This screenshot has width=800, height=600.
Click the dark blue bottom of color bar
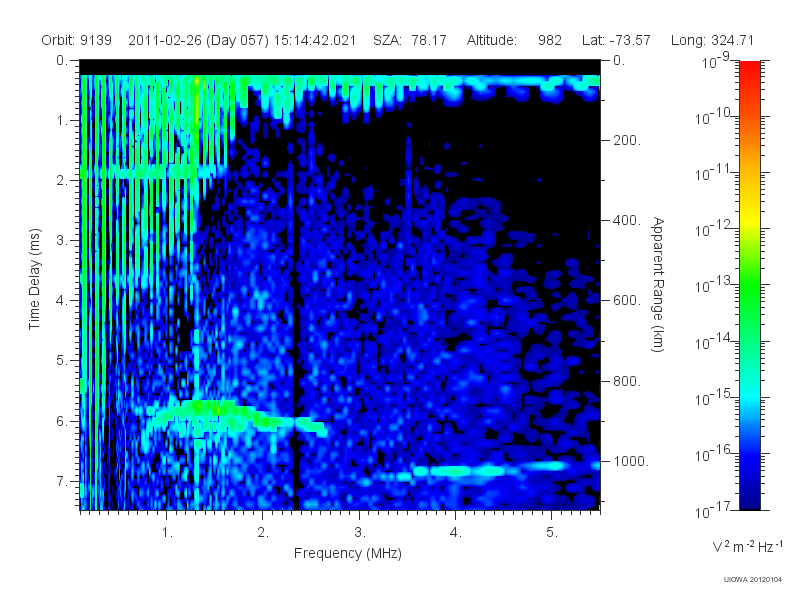(749, 497)
